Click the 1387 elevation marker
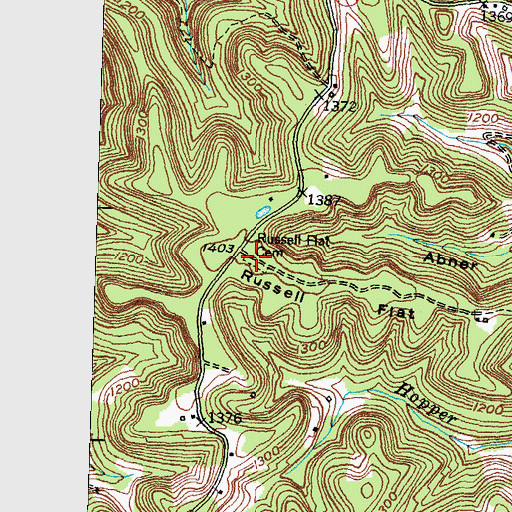The image size is (512, 512). click(x=323, y=201)
